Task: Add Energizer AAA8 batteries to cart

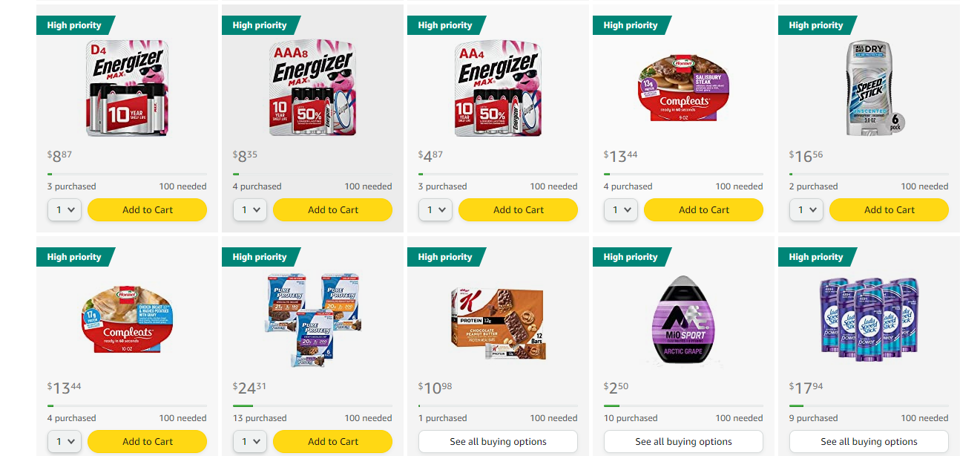Action: coord(332,210)
